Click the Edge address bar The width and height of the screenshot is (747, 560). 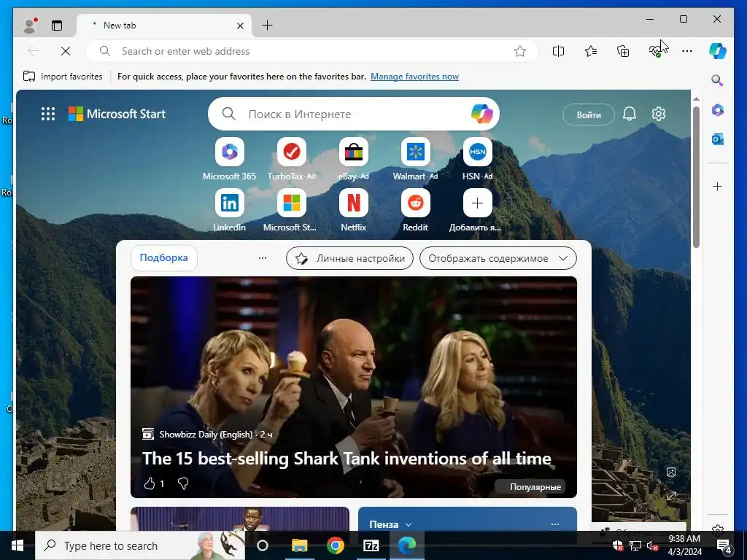click(312, 51)
